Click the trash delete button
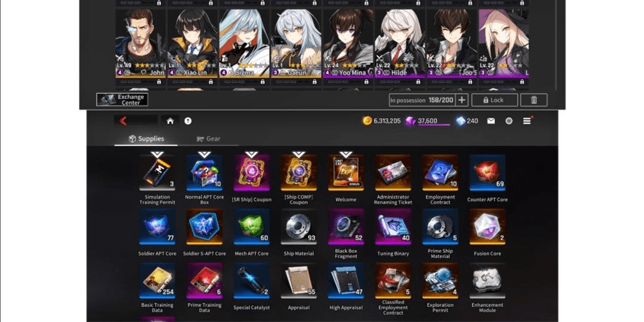 (534, 100)
